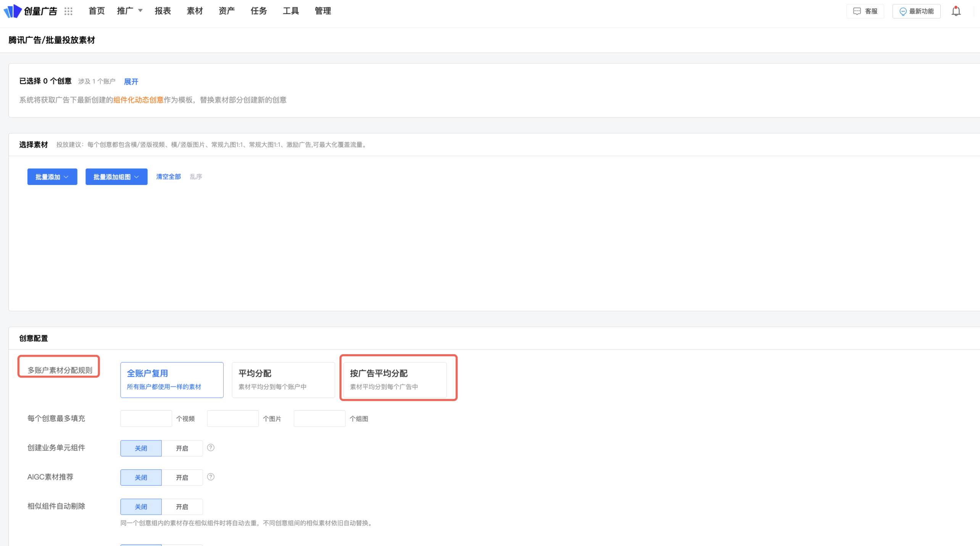This screenshot has width=980, height=546.
Task: Select 平均分配 allocation option
Action: tap(283, 380)
